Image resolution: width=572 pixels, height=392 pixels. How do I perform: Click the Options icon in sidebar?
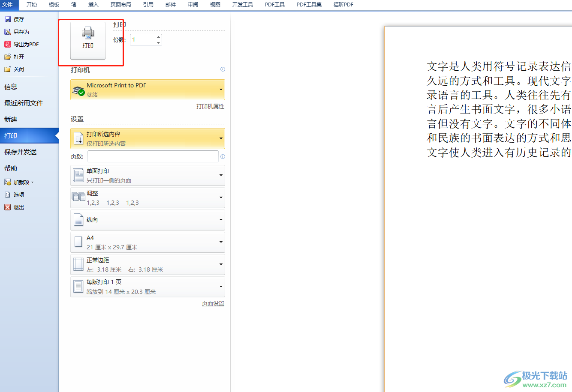point(7,195)
